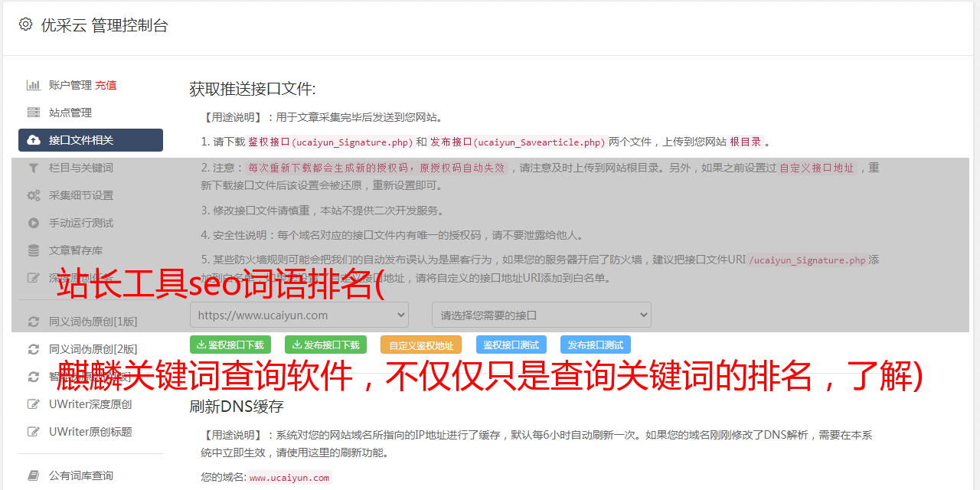
Task: Click the edit icon for UWriter原创标题
Action: pos(34,432)
